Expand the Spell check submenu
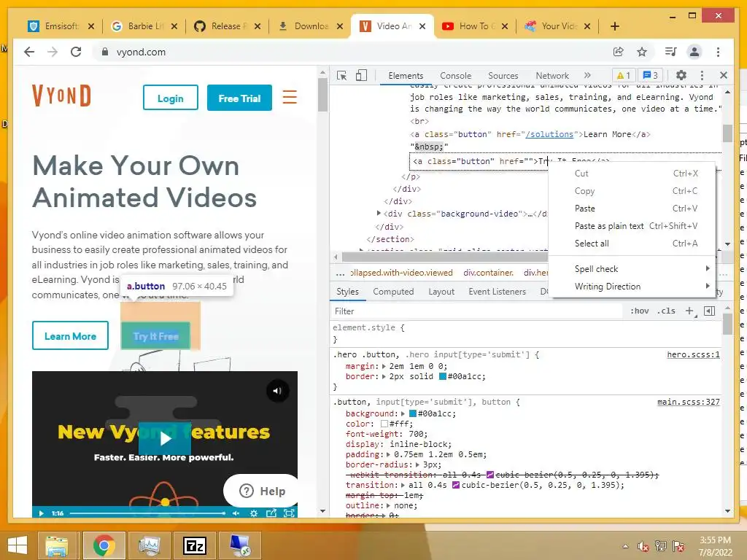The image size is (747, 560). click(x=632, y=268)
